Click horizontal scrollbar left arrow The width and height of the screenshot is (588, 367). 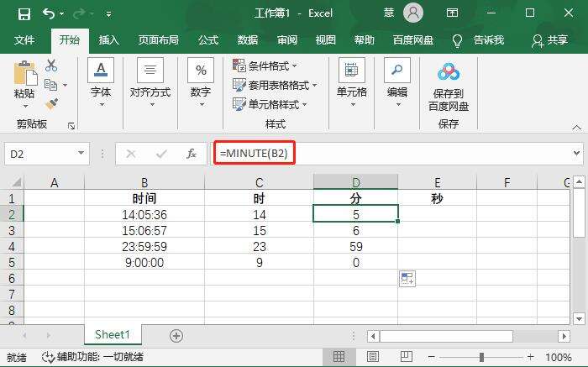[x=373, y=336]
